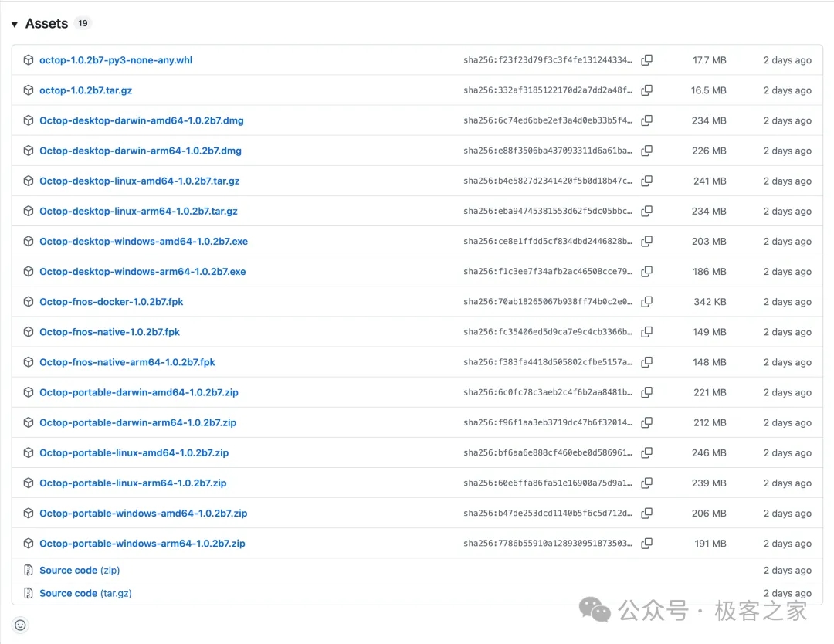834x644 pixels.
Task: Copy SHA256 of Octop-desktop-darwin-arm64 dmg
Action: point(647,151)
